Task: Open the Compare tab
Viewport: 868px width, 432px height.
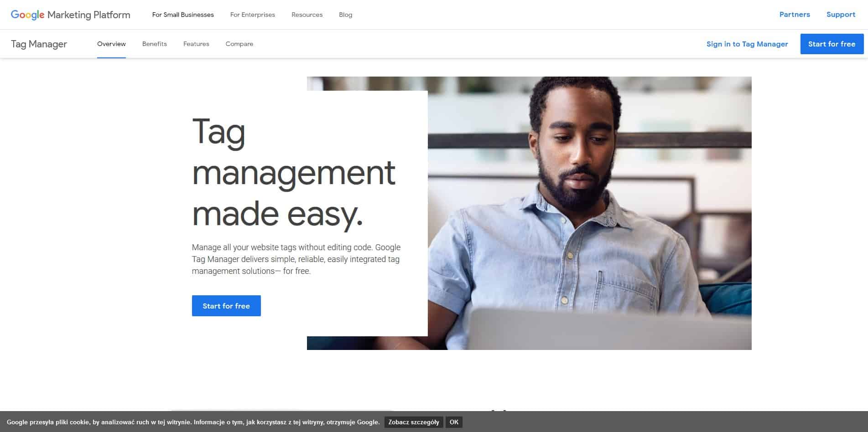Action: (x=239, y=44)
